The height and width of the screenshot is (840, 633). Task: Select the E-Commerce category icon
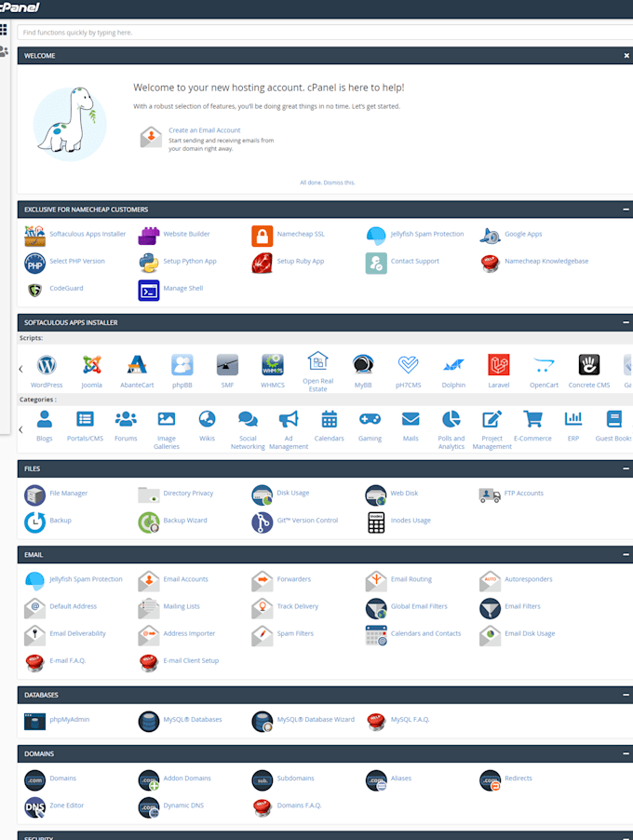click(x=532, y=419)
